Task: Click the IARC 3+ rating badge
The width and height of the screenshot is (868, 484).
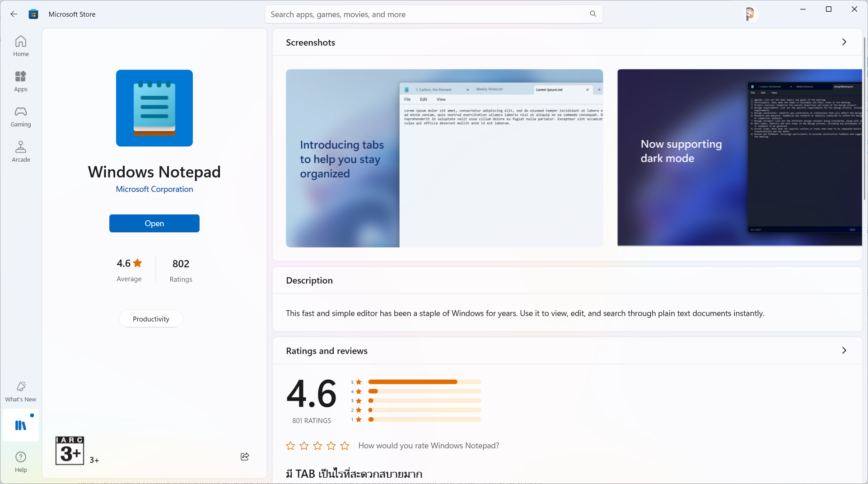Action: click(x=70, y=451)
